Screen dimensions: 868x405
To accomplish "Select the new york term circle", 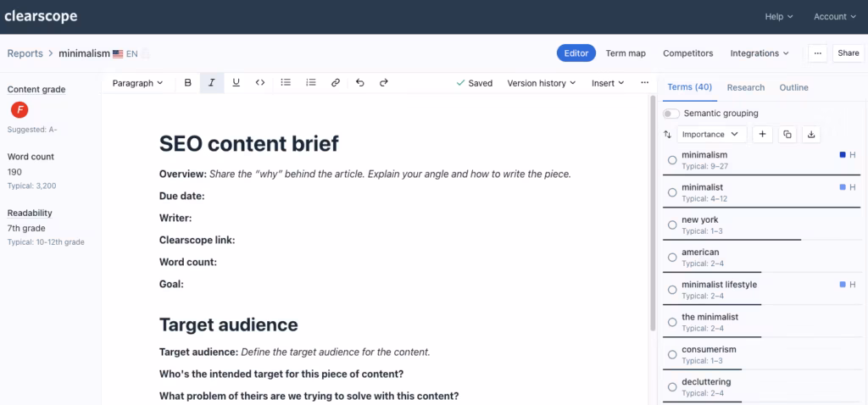I will [672, 225].
